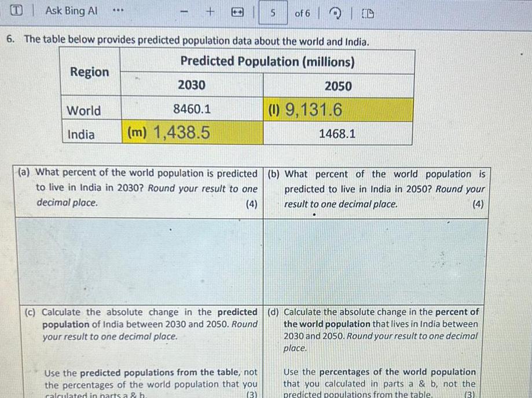Select the 'Predicted Population (millions)' header
532x398 pixels.
(267, 61)
